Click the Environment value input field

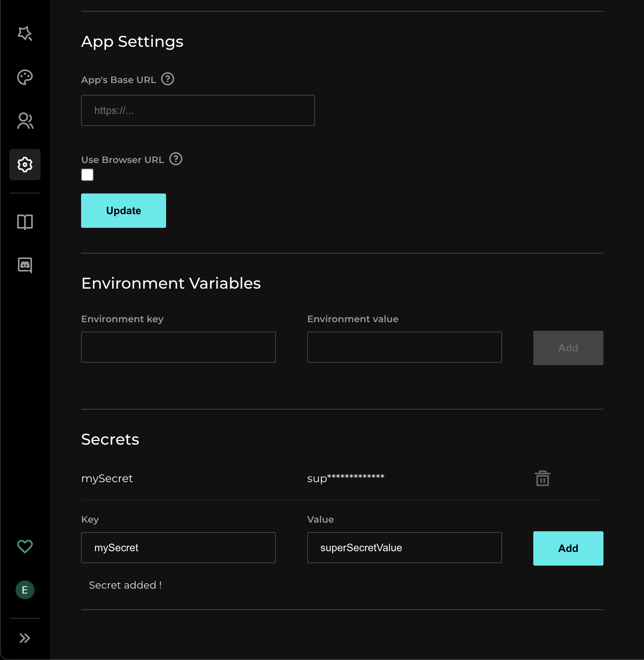(x=404, y=347)
